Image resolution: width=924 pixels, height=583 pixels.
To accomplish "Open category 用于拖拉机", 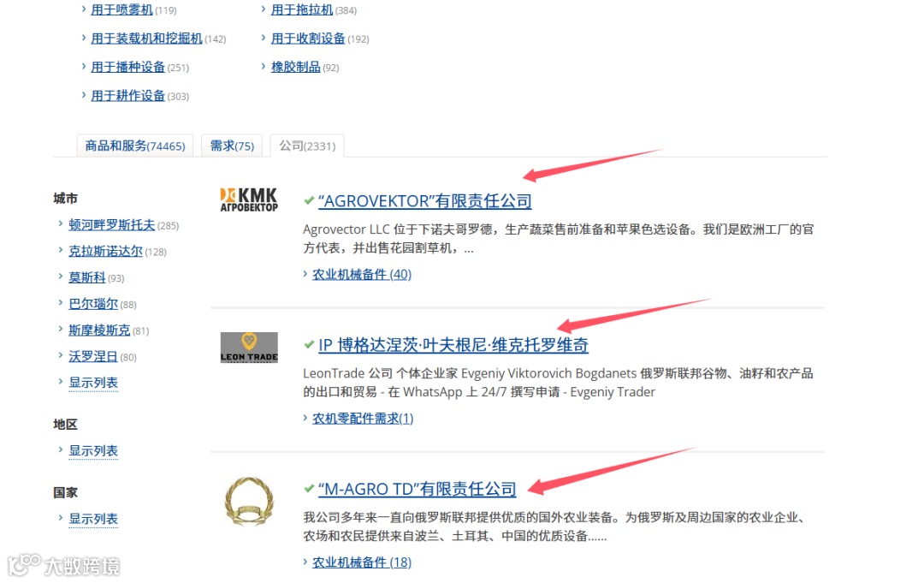I will click(x=302, y=9).
